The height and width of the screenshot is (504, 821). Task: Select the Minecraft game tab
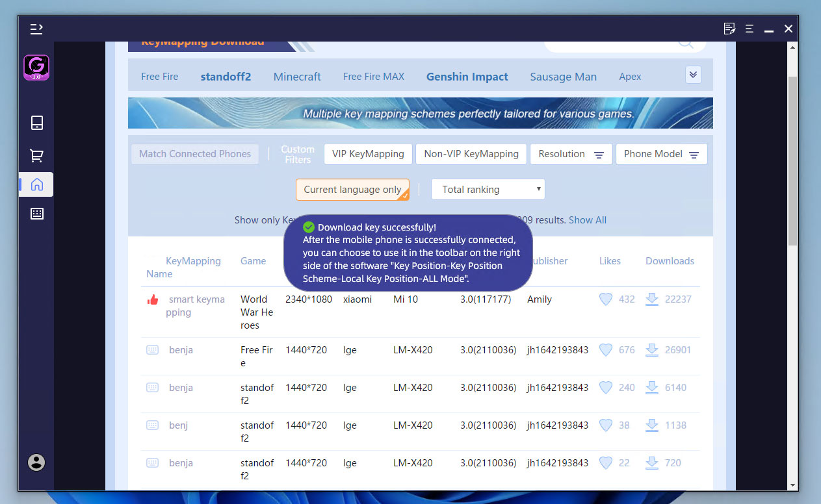coord(297,77)
